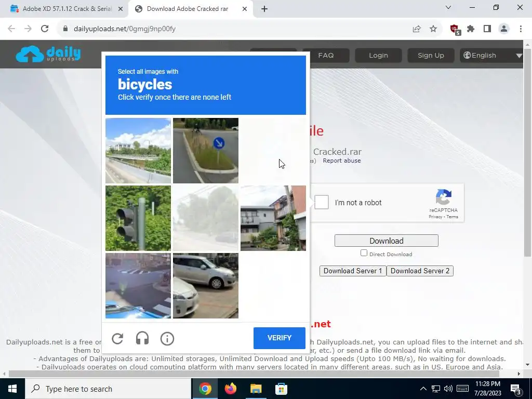The width and height of the screenshot is (532, 399).
Task: Open the Chrome profile avatar
Action: click(504, 29)
